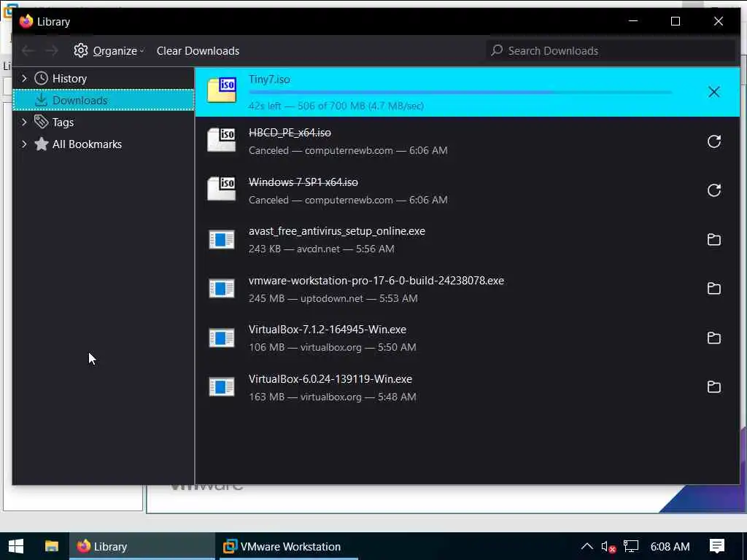Open the Windows Start menu
This screenshot has height=560, width=747.
16,546
